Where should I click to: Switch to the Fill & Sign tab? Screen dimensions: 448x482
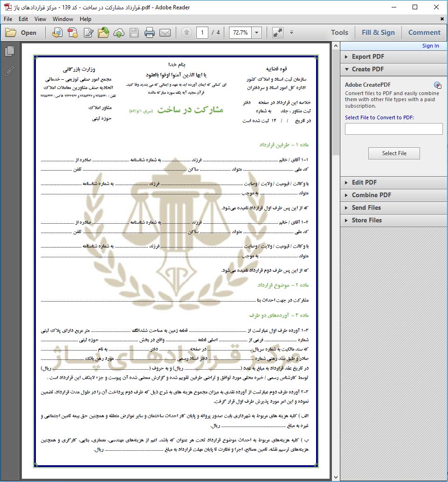point(378,33)
